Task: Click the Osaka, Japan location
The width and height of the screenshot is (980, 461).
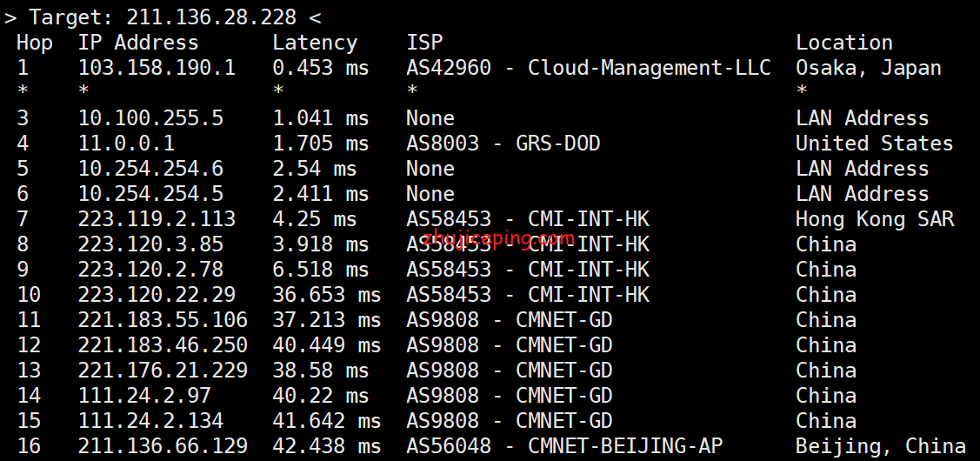Action: click(x=868, y=68)
